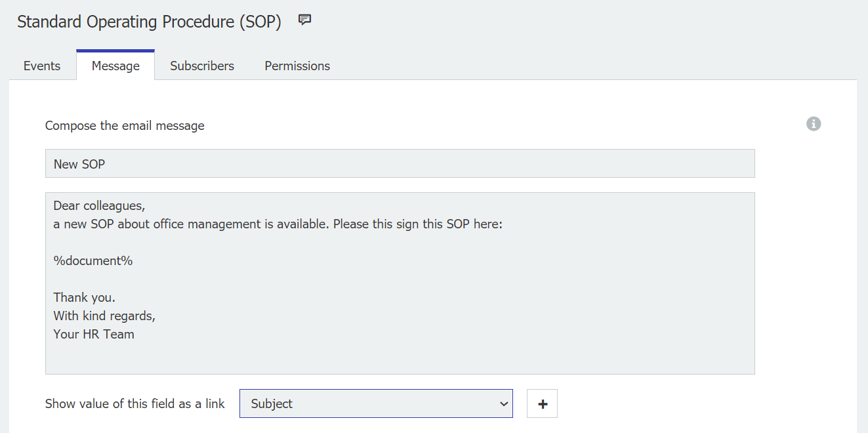Click the 'Show value of this field as a link' label
The image size is (868, 433).
[134, 403]
